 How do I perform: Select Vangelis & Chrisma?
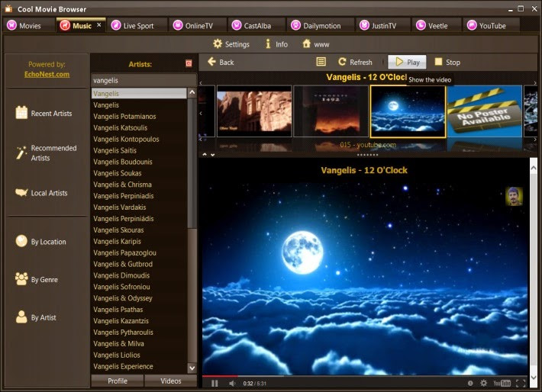point(139,185)
